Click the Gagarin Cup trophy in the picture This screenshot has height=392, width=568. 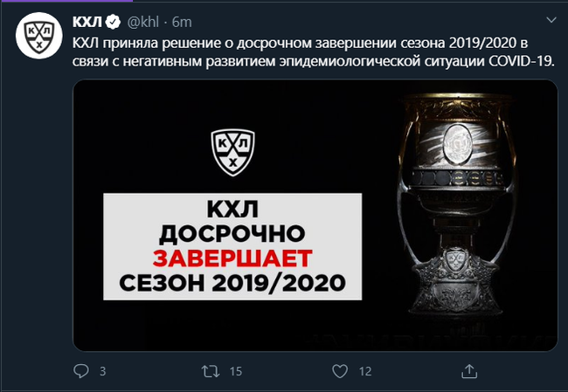[x=457, y=204]
